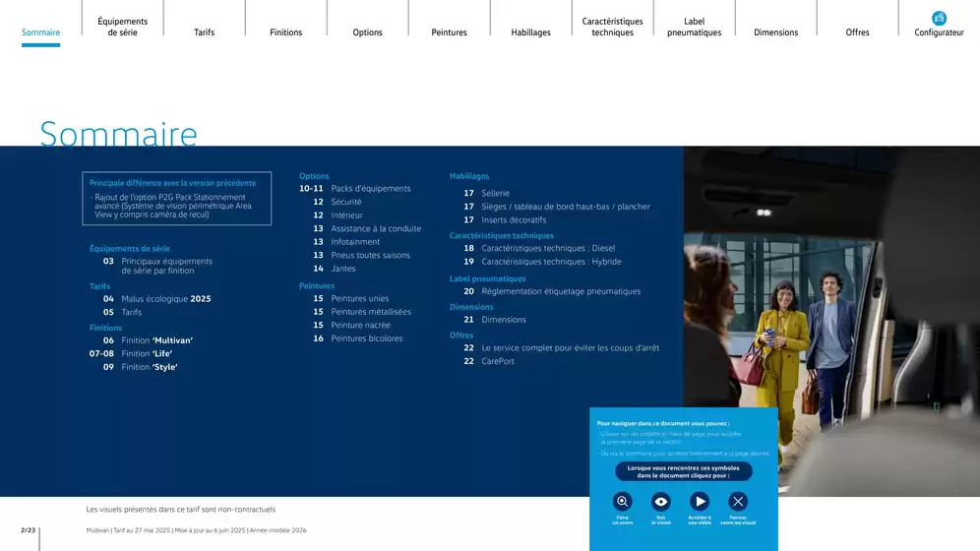Screen dimensions: 980x551
Task: Open the Offres tab
Action: pyautogui.click(x=857, y=32)
